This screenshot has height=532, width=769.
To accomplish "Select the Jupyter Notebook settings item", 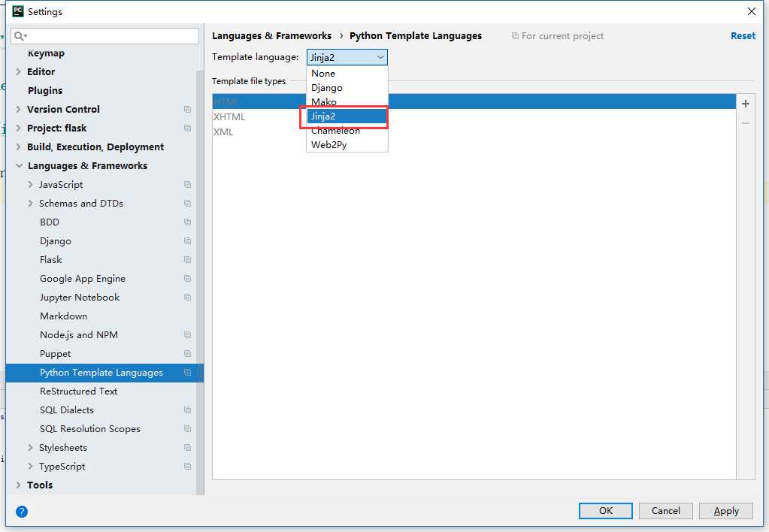I will [x=80, y=297].
